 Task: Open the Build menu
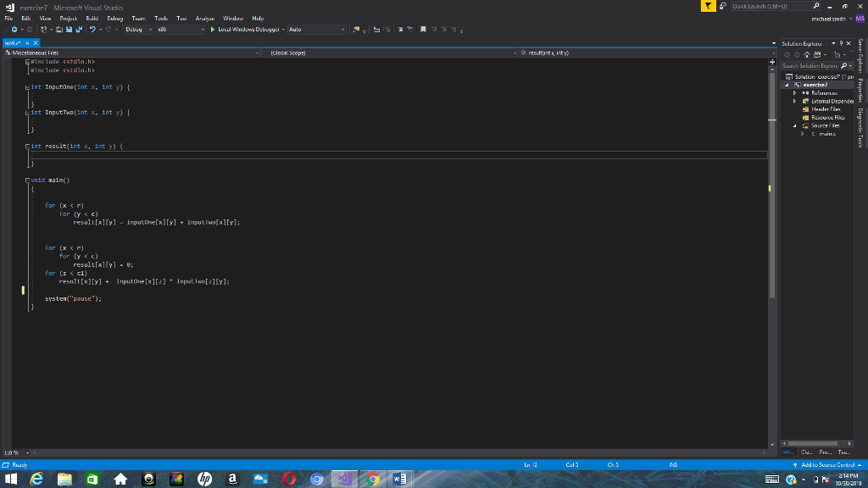coord(92,17)
